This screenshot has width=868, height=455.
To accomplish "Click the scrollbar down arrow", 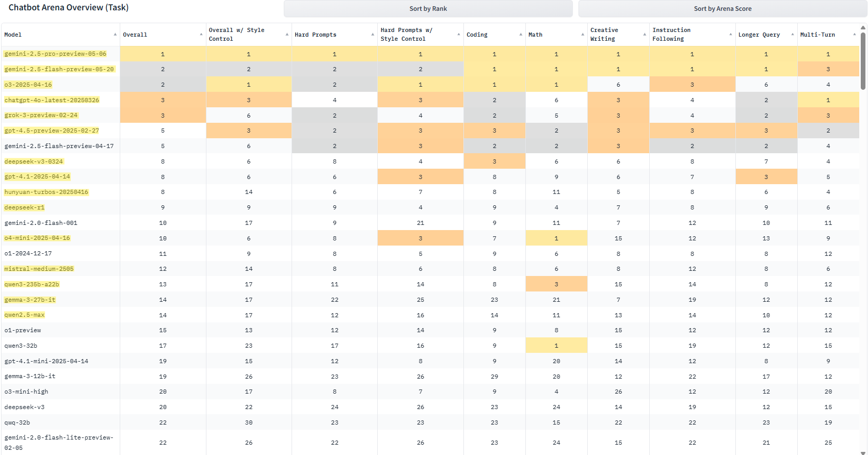I will (863, 452).
